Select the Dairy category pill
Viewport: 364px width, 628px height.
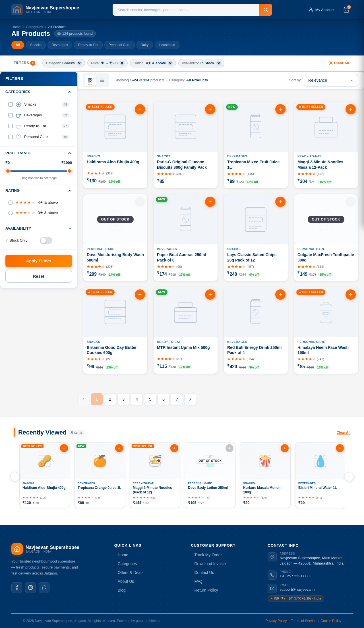click(144, 45)
